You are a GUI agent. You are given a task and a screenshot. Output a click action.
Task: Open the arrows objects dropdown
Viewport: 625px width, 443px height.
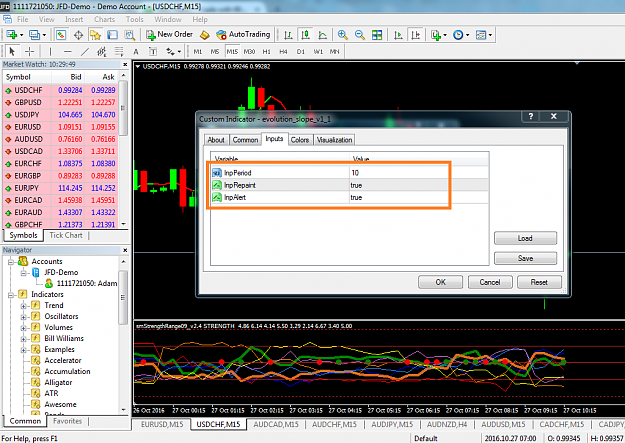point(173,51)
